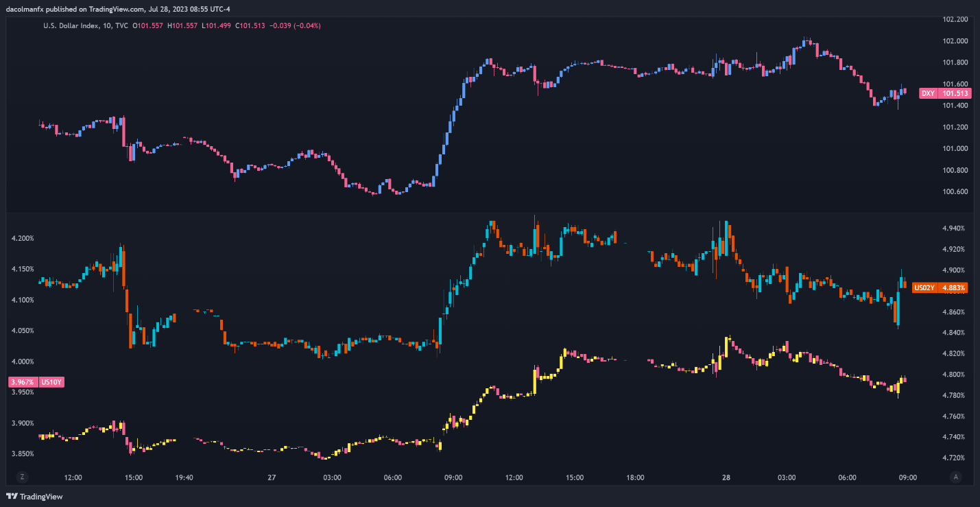Click the US02Y yield label tag
This screenshot has height=507, width=980.
[924, 288]
